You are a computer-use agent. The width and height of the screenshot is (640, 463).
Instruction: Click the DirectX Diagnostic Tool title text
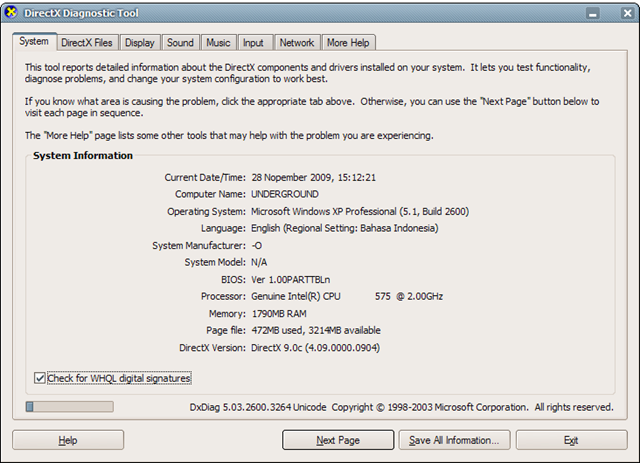coord(81,13)
